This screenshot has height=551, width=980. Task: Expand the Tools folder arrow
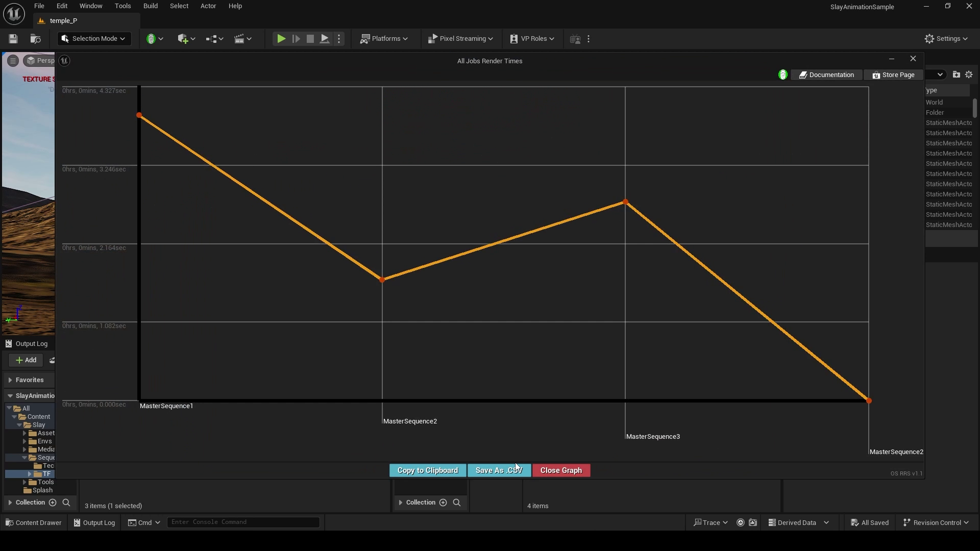[x=24, y=482]
